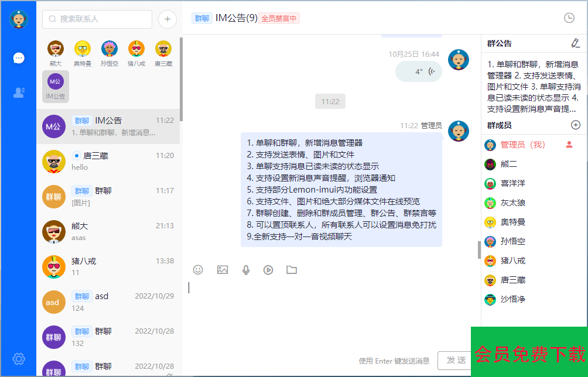Viewport: 588px width, 377px height.
Task: Open the emoji picker in chat toolbar
Action: point(198,270)
